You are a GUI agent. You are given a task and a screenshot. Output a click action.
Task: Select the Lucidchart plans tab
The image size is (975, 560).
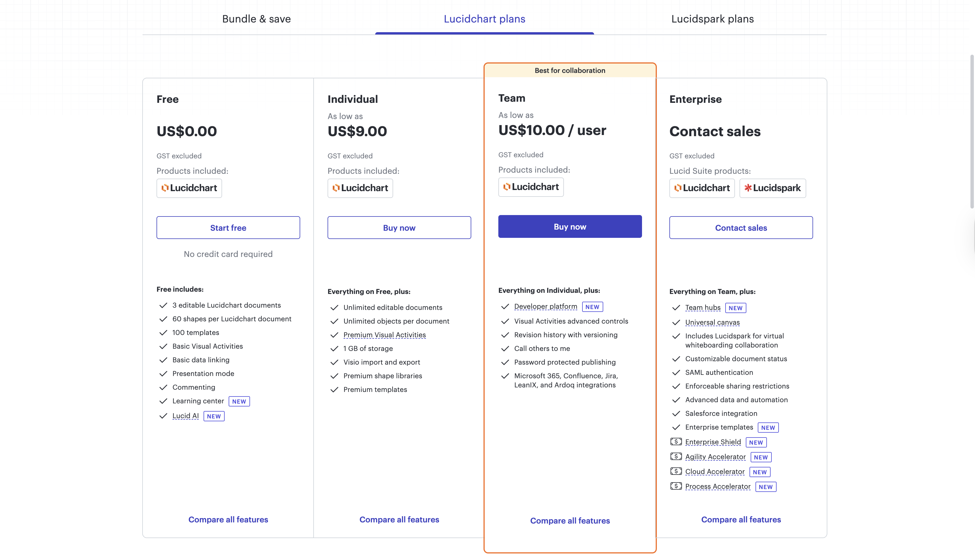tap(484, 19)
